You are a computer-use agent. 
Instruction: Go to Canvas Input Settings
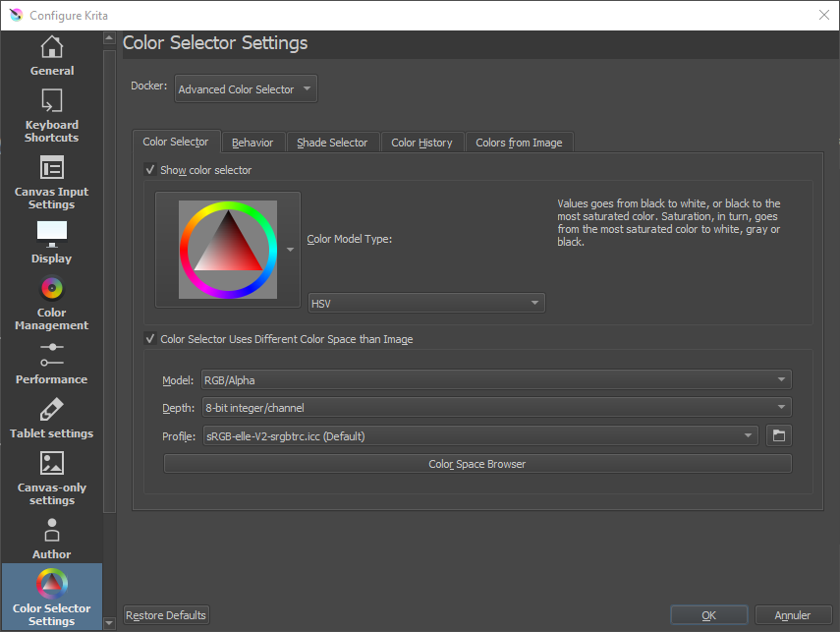click(x=51, y=183)
